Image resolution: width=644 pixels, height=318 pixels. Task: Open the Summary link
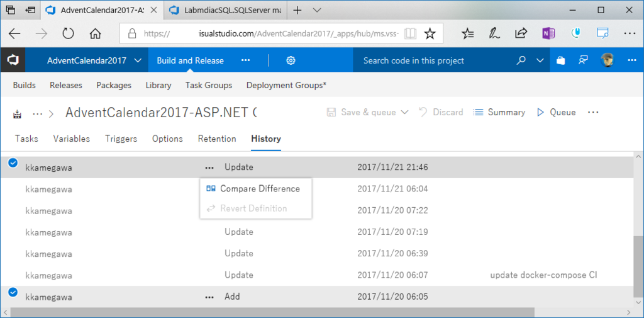(x=499, y=112)
